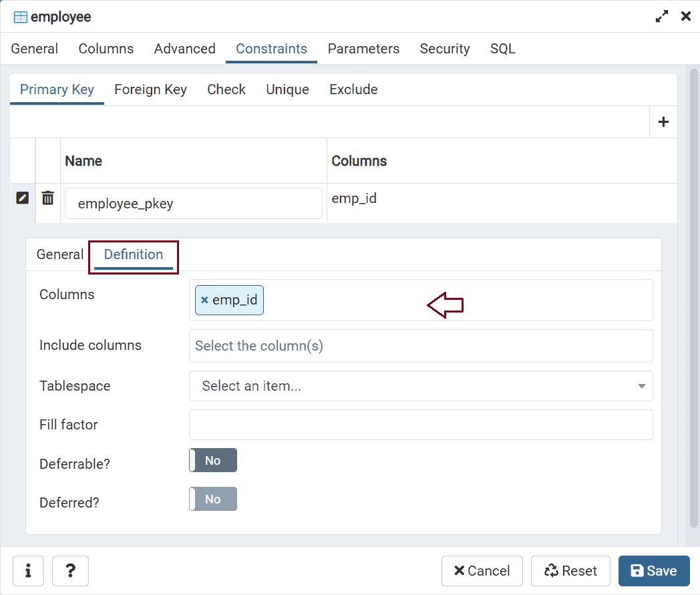Remove emp_id tag using the x icon

click(x=204, y=301)
